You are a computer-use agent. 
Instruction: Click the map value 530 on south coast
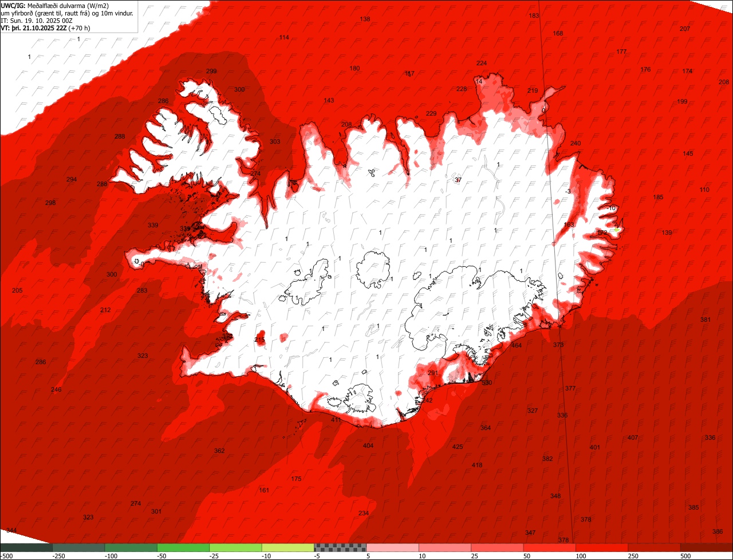click(487, 382)
